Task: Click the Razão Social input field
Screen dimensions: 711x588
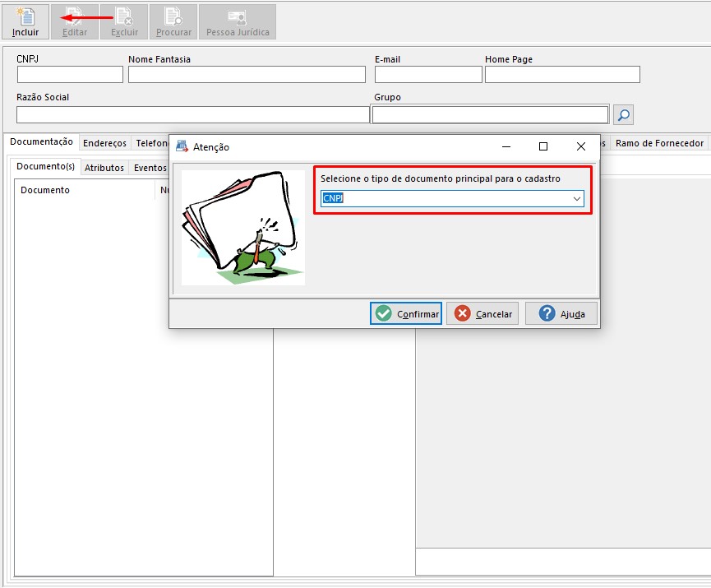Action: click(x=193, y=115)
